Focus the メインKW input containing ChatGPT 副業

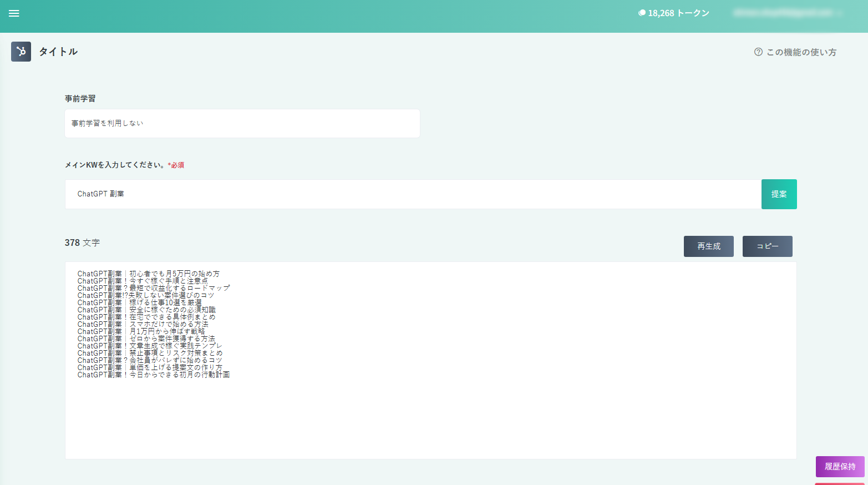[x=413, y=194]
